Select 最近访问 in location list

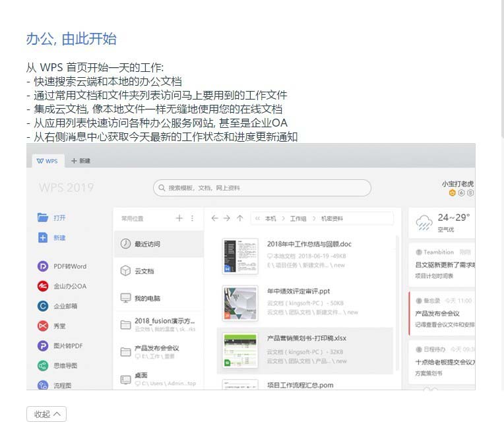(159, 244)
